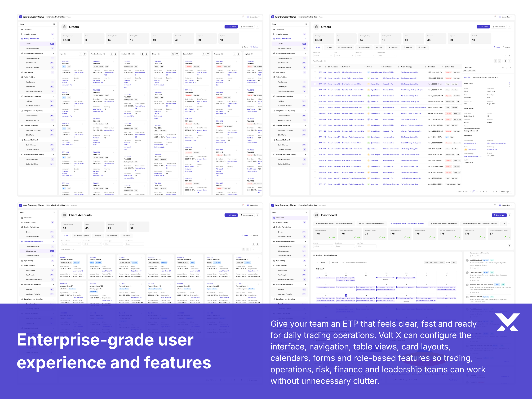The height and width of the screenshot is (399, 532).
Task: Open three-dot menu on CLI-0121 account card
Action: click(x=83, y=258)
